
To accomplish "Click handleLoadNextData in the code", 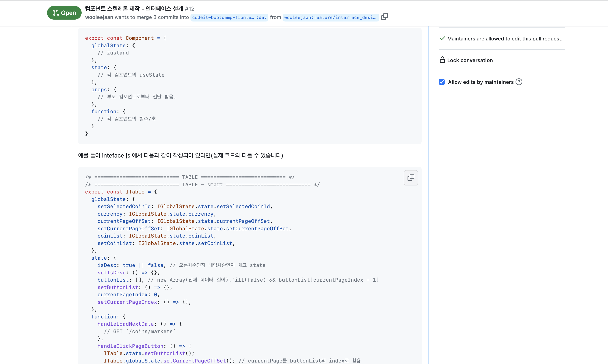I will pyautogui.click(x=125, y=324).
